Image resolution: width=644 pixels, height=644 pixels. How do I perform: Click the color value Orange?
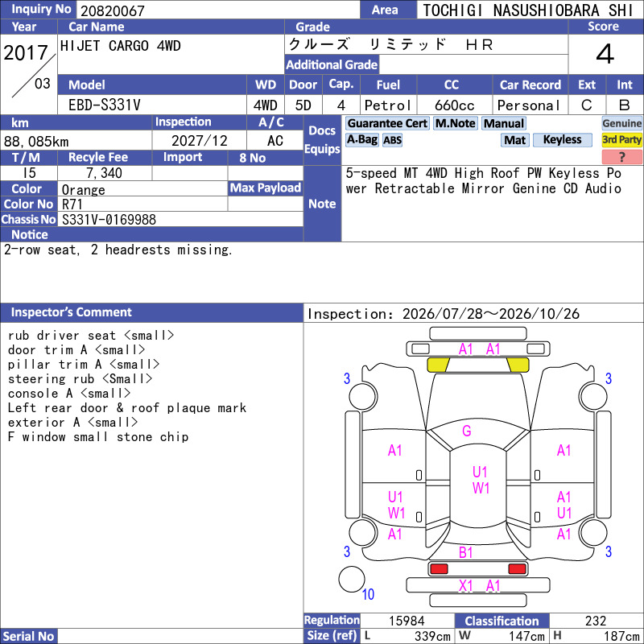[x=84, y=190]
